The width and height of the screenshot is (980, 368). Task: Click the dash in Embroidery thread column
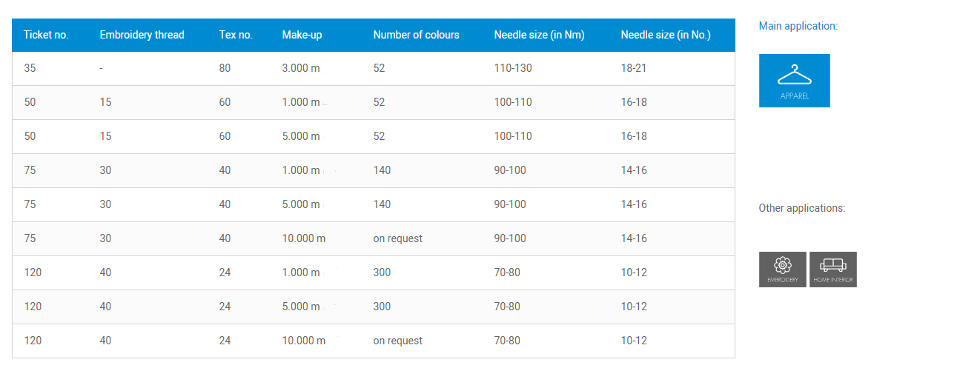pyautogui.click(x=101, y=68)
